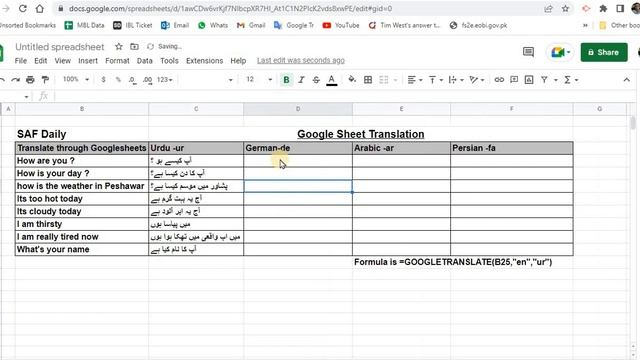Open the text color picker
This screenshot has width=640, height=360.
click(x=332, y=80)
